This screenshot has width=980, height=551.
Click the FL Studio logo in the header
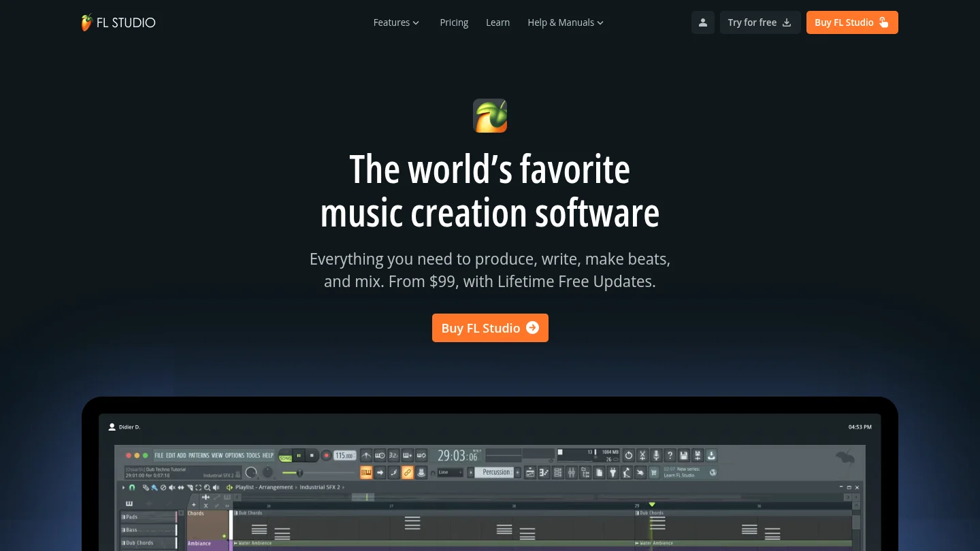click(x=118, y=22)
